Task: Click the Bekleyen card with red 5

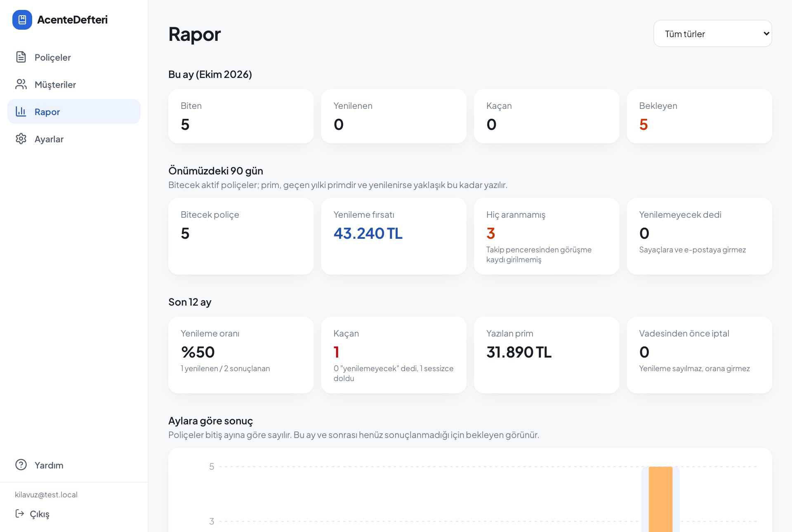Action: click(699, 116)
